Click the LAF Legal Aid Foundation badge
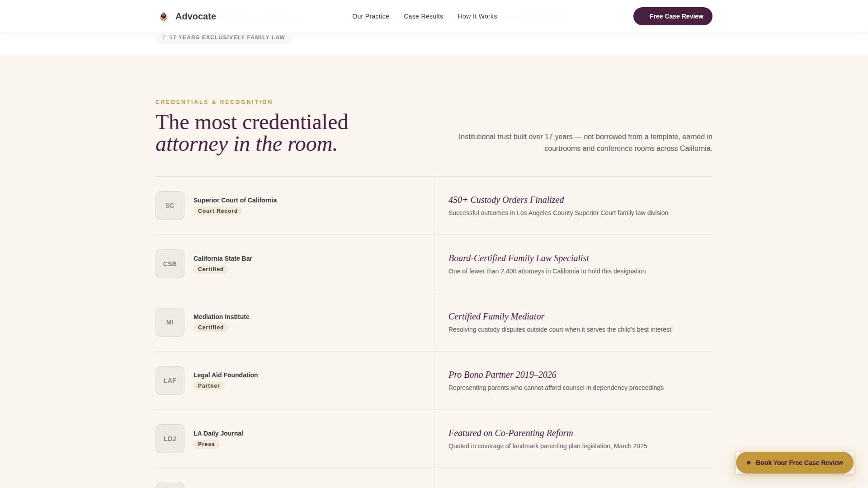This screenshot has width=868, height=488. coord(170,380)
